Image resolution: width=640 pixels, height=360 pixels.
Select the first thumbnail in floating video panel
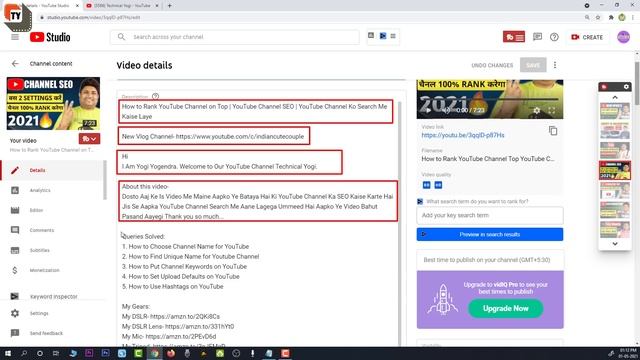pyautogui.click(x=615, y=111)
